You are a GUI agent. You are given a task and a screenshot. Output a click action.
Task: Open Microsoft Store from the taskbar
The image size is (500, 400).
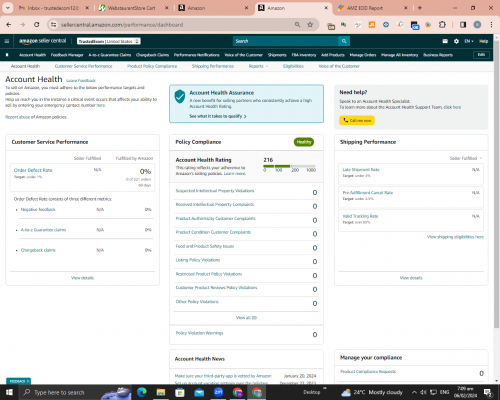(180, 392)
